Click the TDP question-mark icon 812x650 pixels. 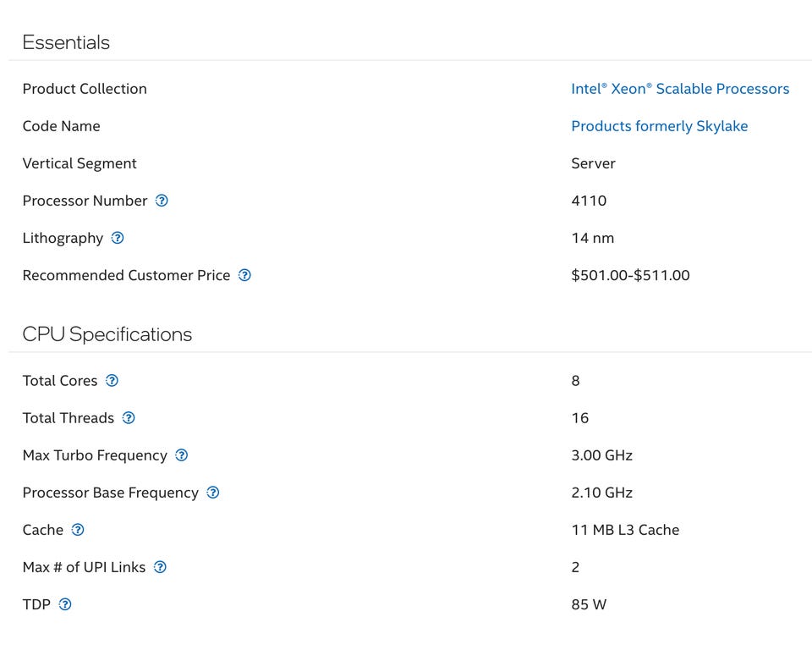65,604
